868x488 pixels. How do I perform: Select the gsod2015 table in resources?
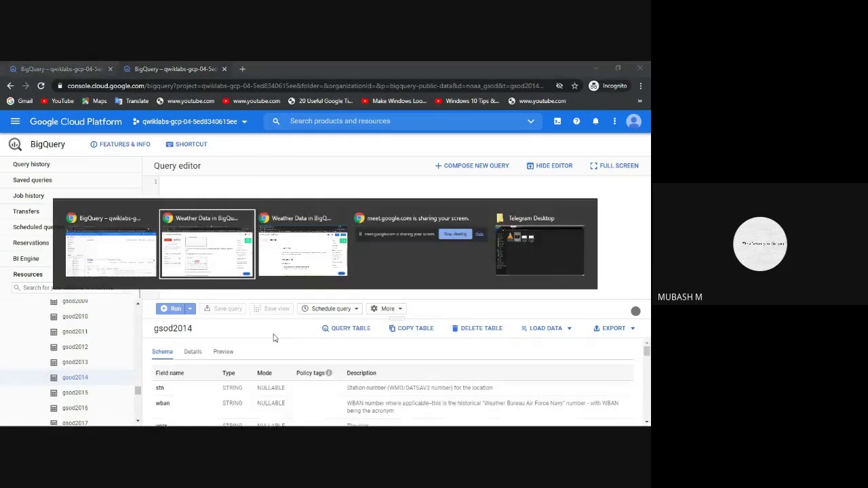tap(75, 392)
